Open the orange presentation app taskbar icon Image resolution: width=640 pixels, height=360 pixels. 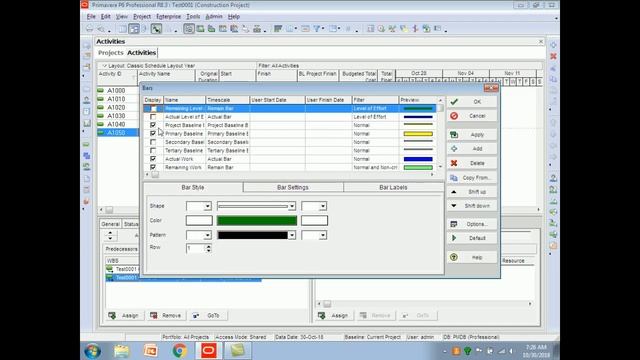pyautogui.click(x=151, y=351)
